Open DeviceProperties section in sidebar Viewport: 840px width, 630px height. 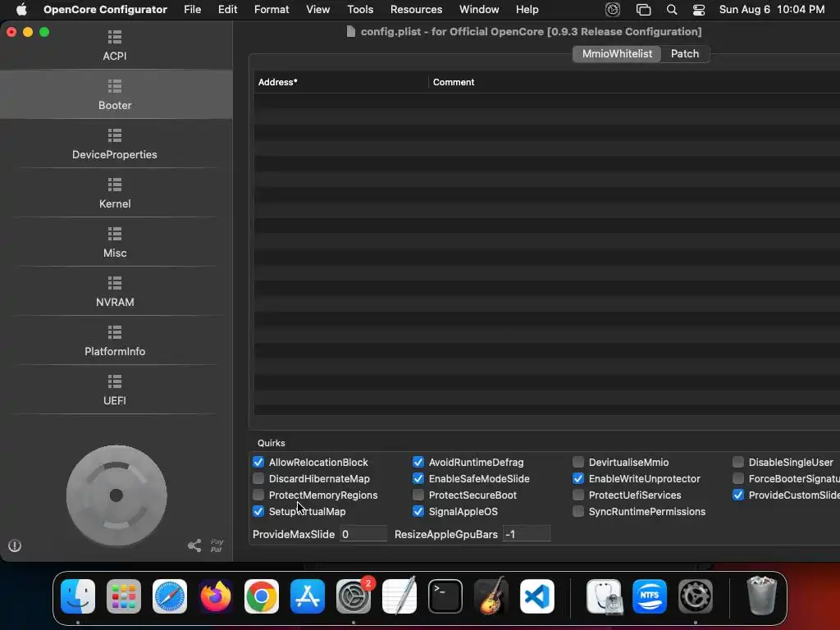[x=115, y=144]
